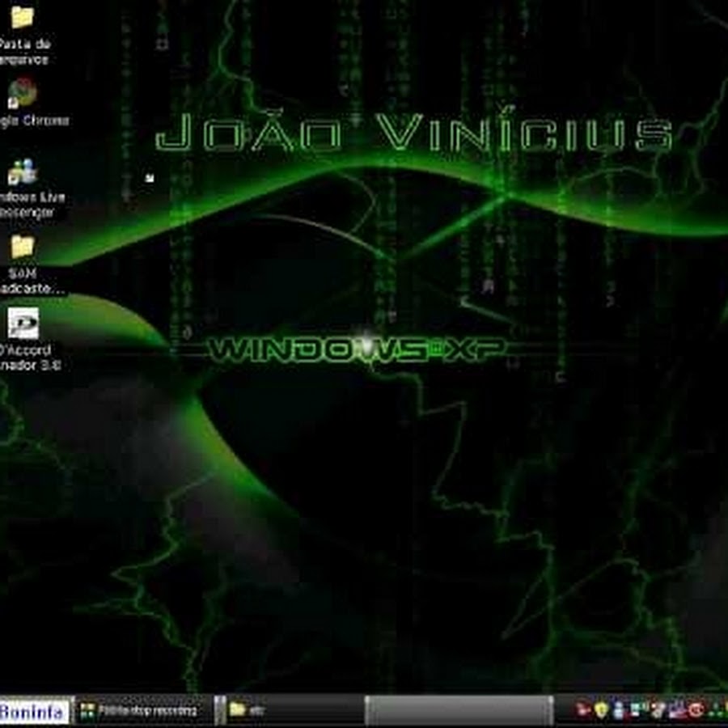Open D'Accord Afinador 3.0 shortcut
728x728 pixels.
click(x=23, y=324)
